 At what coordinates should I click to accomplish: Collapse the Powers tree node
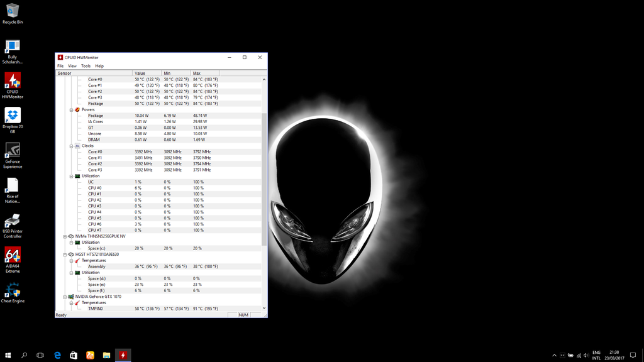pos(71,110)
